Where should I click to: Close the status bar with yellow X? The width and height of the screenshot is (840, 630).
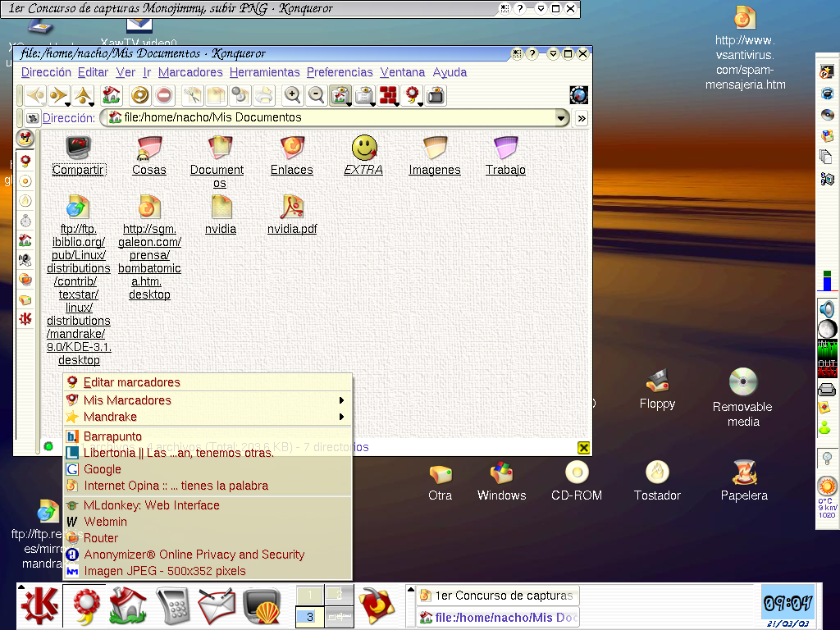click(583, 448)
